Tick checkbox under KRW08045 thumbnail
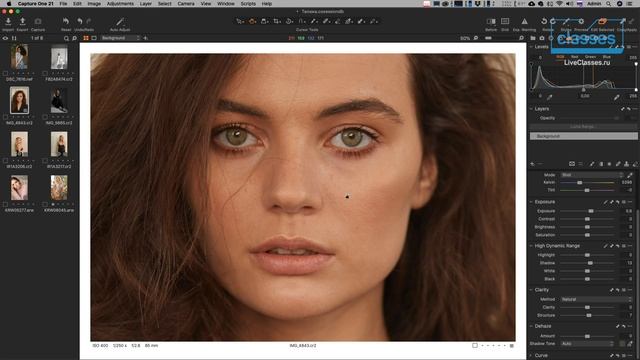Image resolution: width=640 pixels, height=360 pixels. coord(45,204)
